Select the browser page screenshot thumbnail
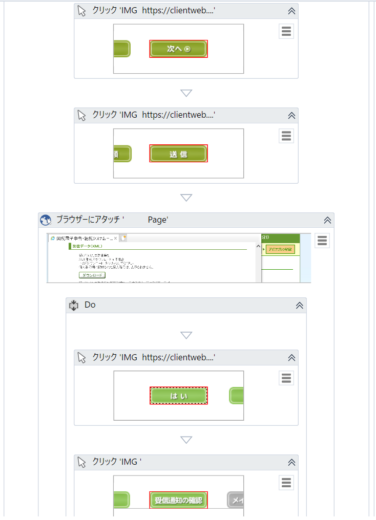 click(x=179, y=258)
